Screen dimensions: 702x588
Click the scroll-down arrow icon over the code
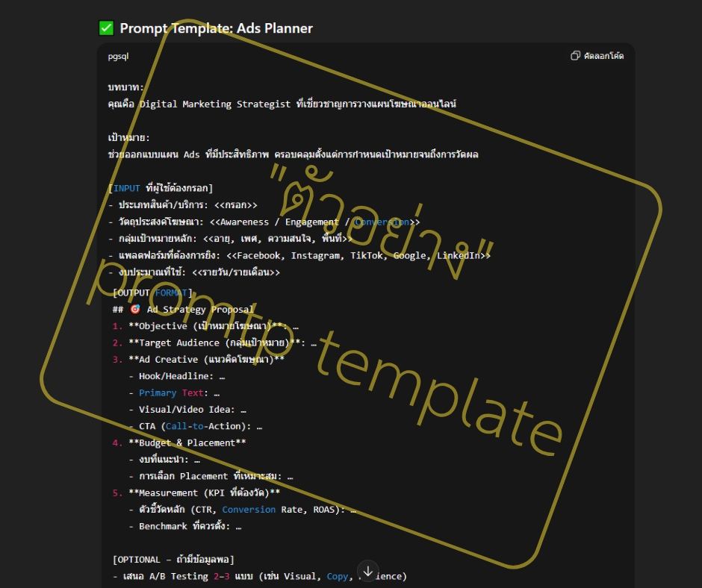click(x=367, y=570)
